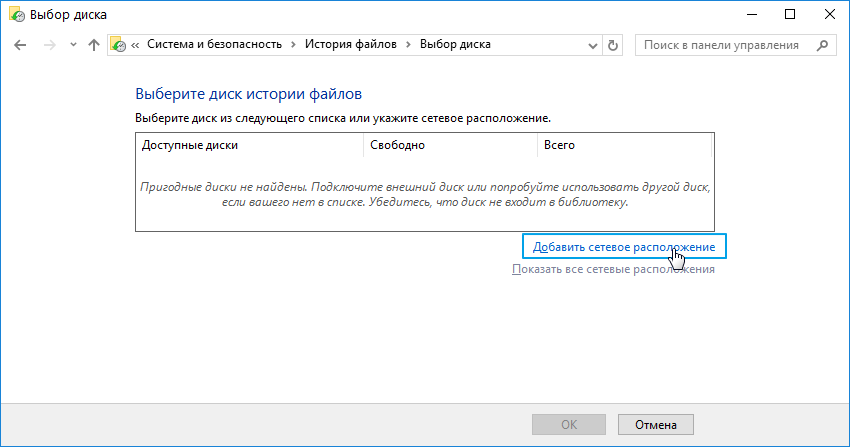Image resolution: width=850 pixels, height=447 pixels.
Task: Go up one level with the Up arrow
Action: (94, 45)
